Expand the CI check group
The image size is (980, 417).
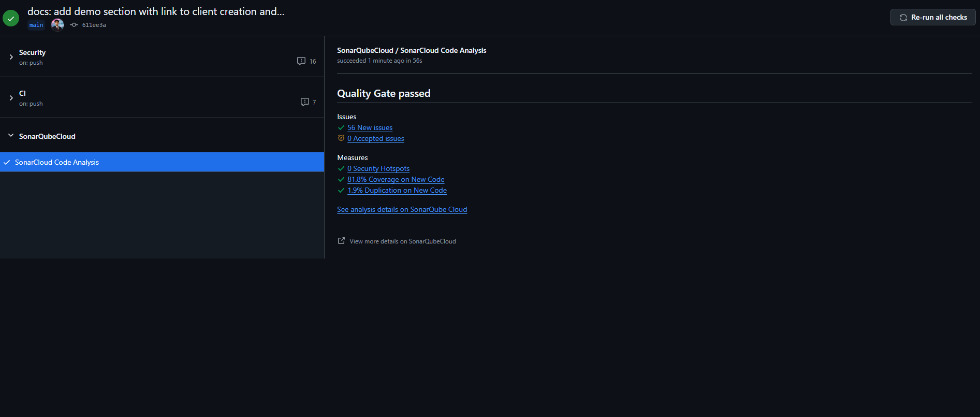[11, 98]
